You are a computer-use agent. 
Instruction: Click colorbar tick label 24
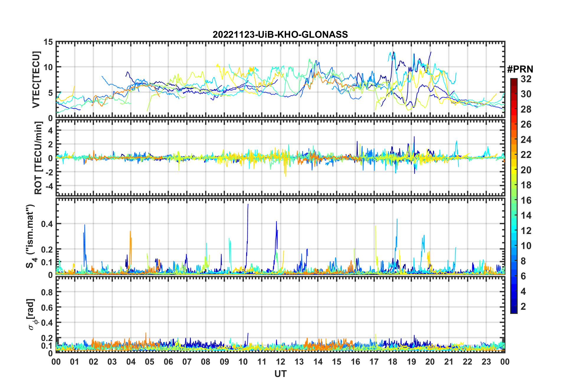[526, 140]
